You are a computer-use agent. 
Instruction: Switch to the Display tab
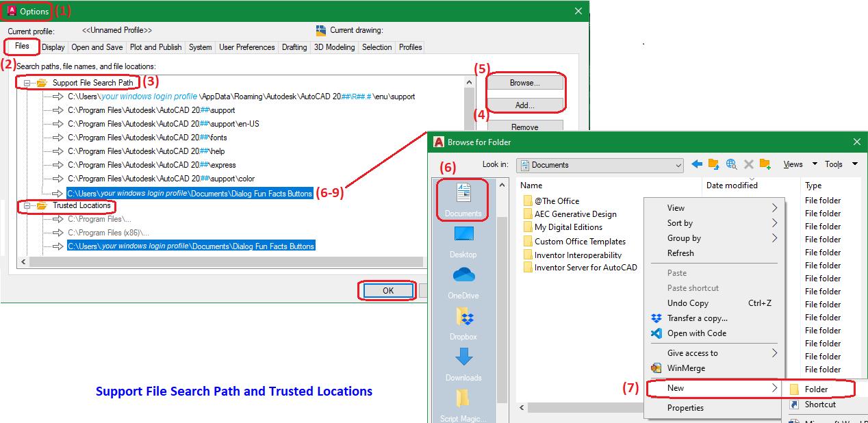pos(53,47)
